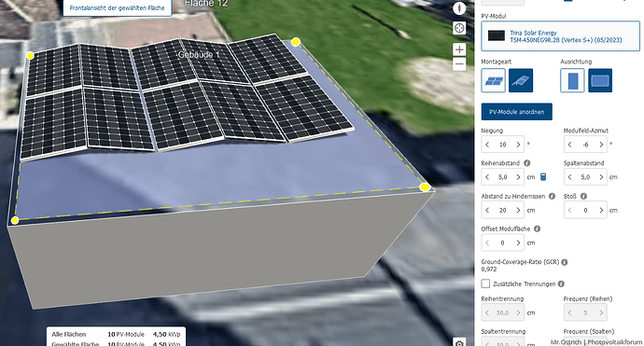Screen dimensions: 644x346
Task: Click the Reihentrennung field showing 50,0
Action: click(503, 312)
